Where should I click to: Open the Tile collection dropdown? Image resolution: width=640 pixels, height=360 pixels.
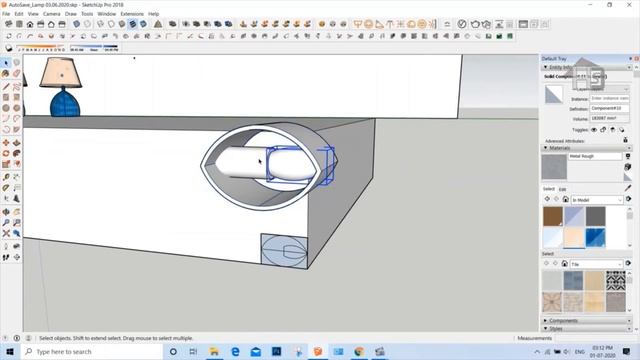point(597,264)
